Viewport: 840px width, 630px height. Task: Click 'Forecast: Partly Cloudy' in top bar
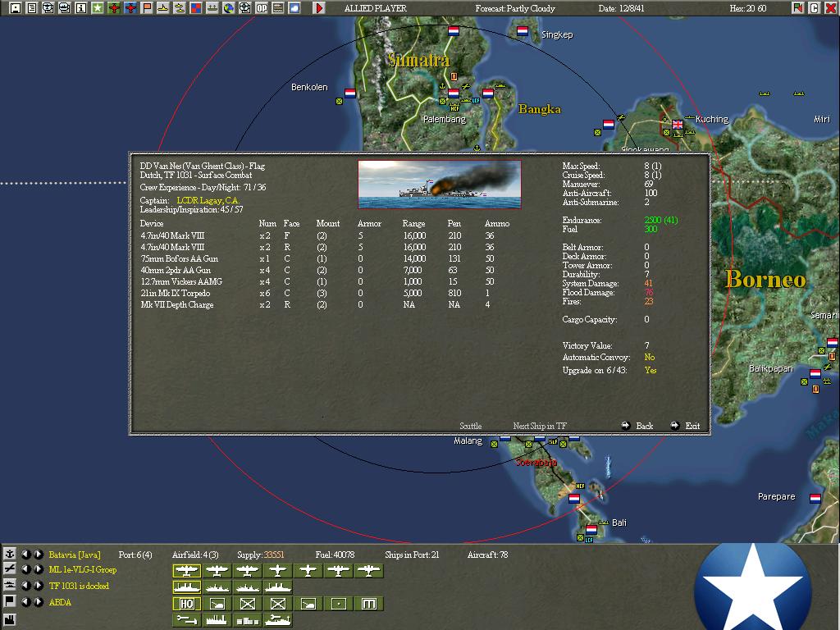click(x=515, y=8)
